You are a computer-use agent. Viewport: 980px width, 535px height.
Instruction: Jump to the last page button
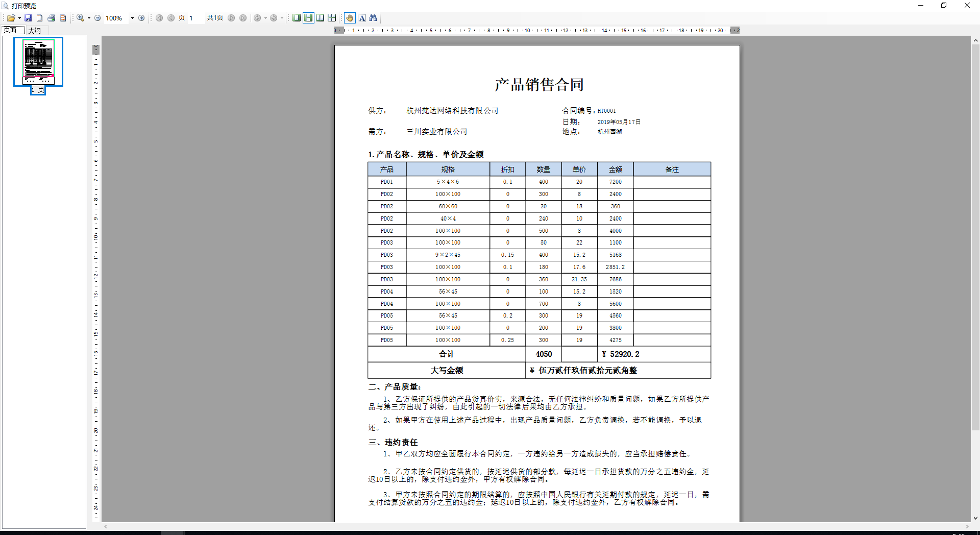(x=243, y=18)
